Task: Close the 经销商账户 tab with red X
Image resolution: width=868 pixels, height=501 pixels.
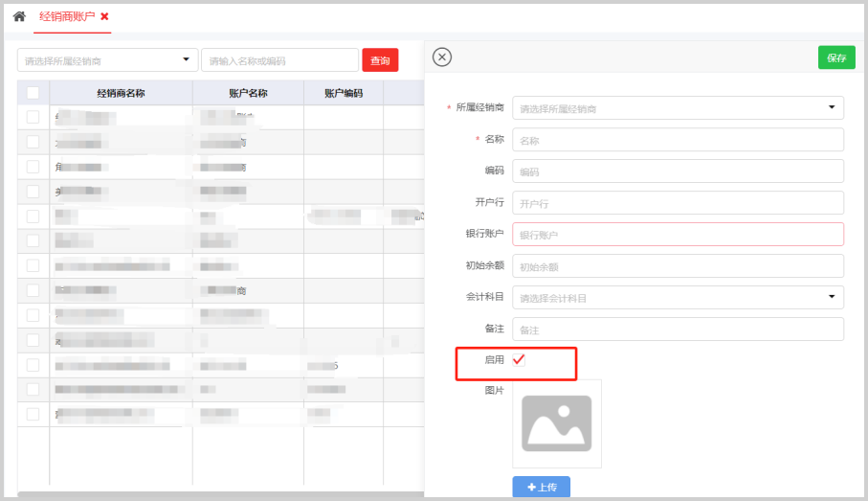Action: pos(104,17)
